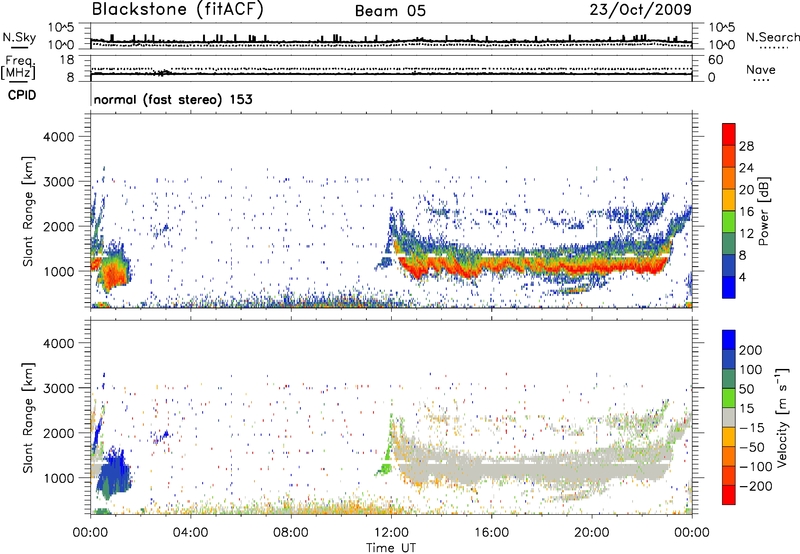
Task: Pick the bright blue top velocity colorbar segment
Action: [729, 340]
